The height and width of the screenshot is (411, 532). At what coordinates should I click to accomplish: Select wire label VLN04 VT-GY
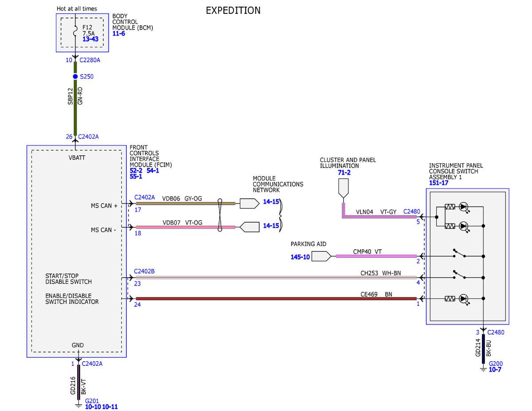376,212
